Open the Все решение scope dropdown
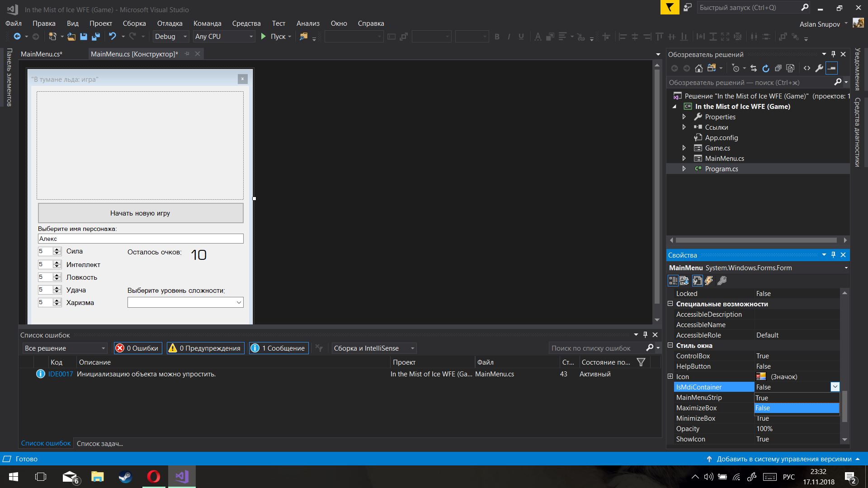The image size is (868, 488). click(65, 348)
